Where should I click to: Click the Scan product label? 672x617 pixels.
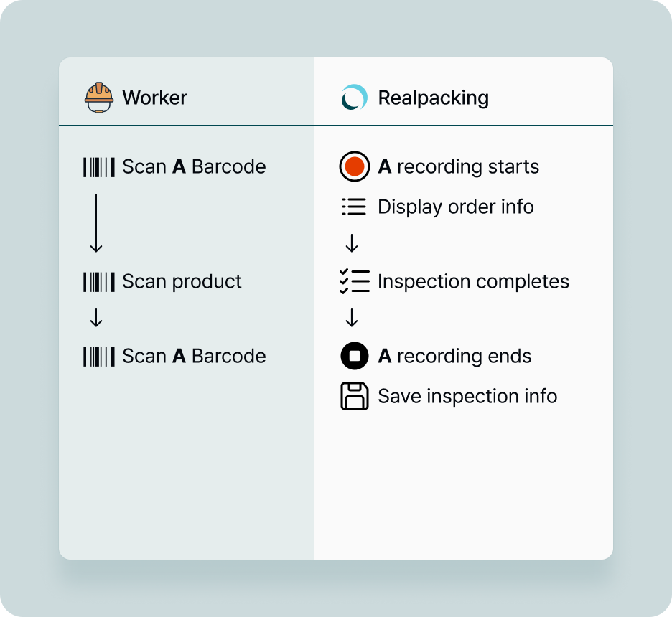pyautogui.click(x=182, y=281)
